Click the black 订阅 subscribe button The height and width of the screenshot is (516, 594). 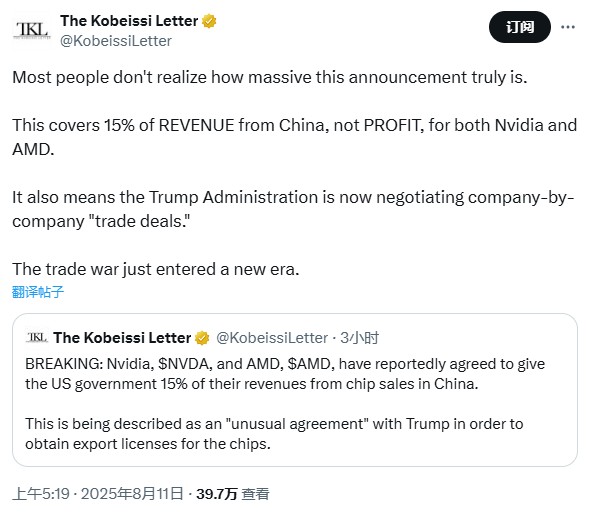coord(520,27)
